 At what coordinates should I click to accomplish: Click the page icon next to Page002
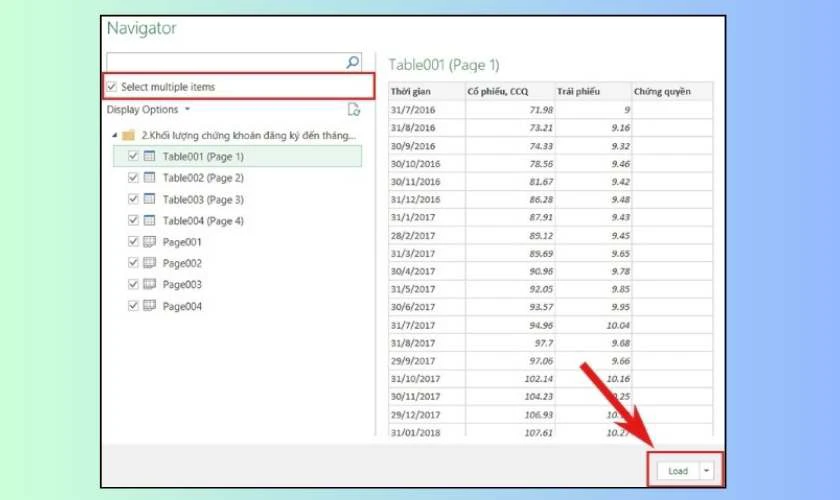point(149,263)
